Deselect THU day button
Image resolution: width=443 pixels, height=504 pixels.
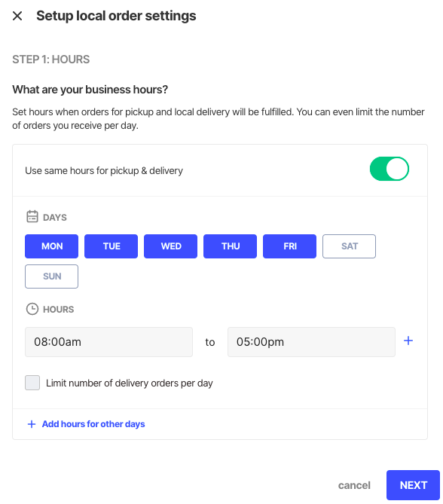[230, 246]
